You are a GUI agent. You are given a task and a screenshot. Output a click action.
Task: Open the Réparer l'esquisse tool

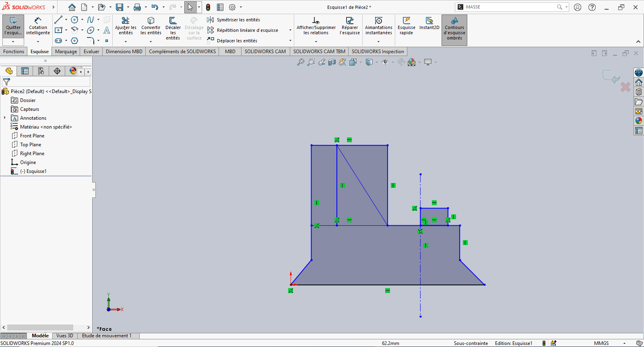point(349,27)
